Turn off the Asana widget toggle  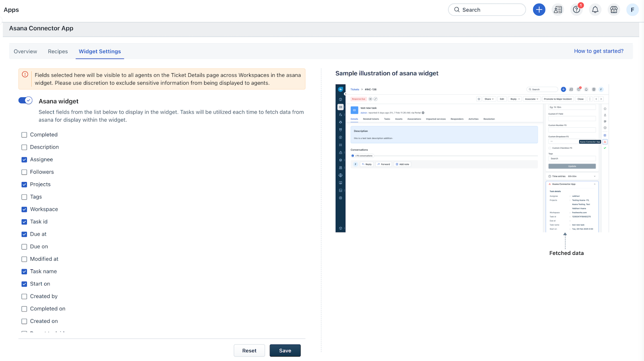click(x=25, y=101)
